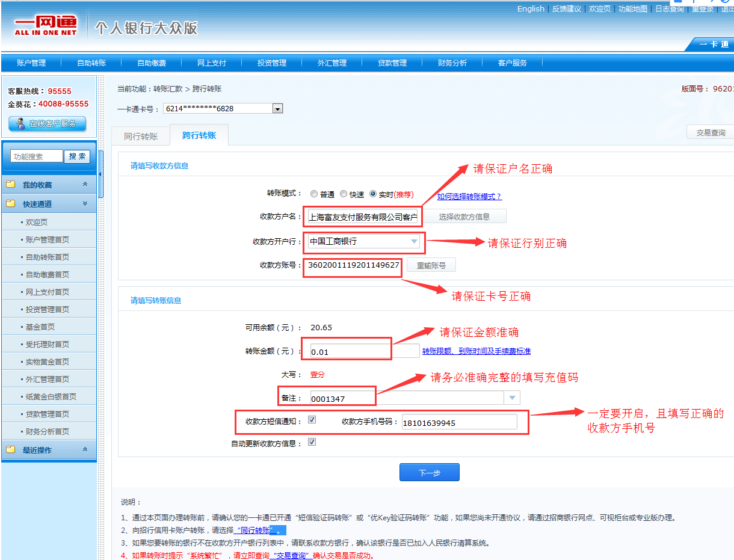Open the 一卡通卡号 card number dropdown

pyautogui.click(x=277, y=109)
